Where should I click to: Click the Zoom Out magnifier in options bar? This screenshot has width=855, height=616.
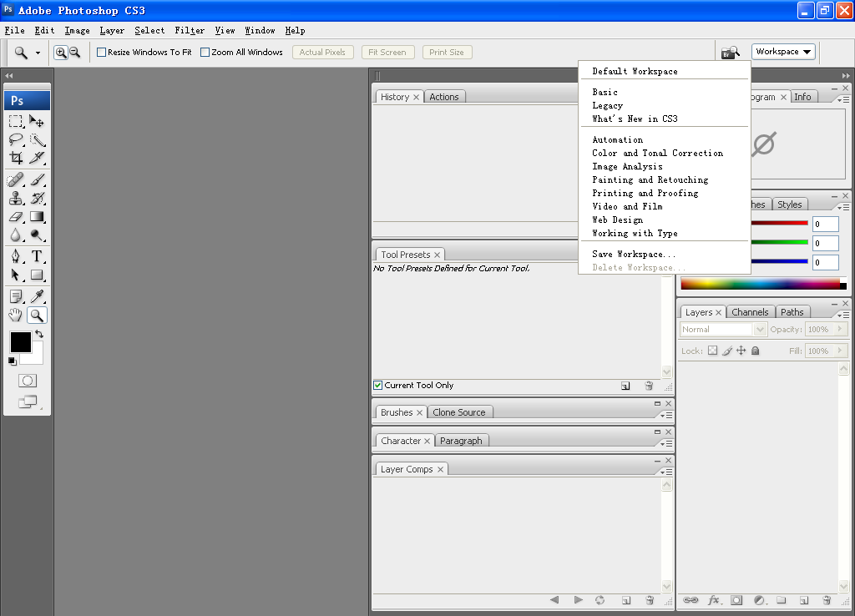click(74, 53)
